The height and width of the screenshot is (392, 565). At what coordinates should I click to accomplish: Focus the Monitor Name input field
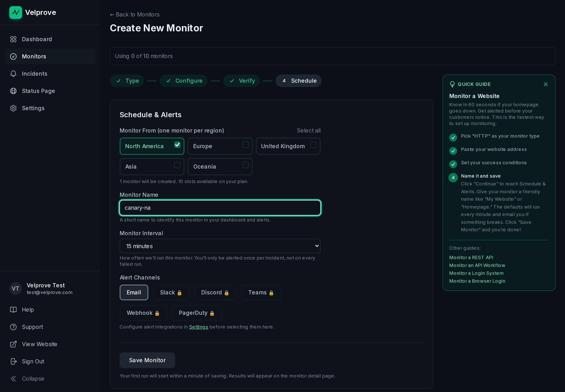pyautogui.click(x=220, y=208)
